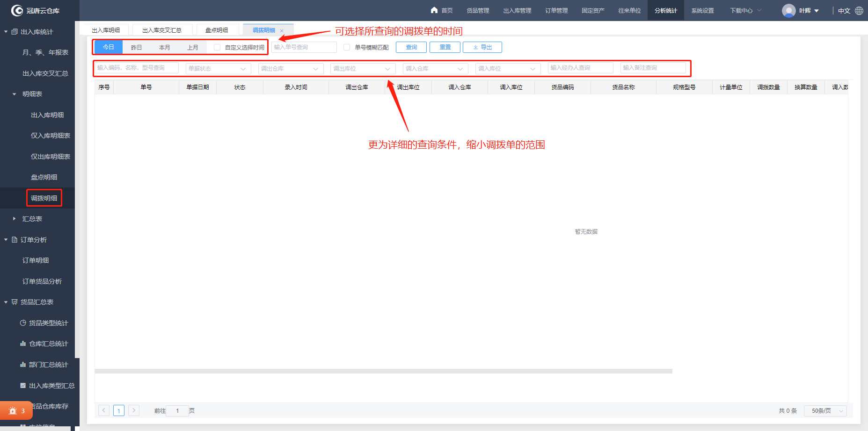The height and width of the screenshot is (431, 868).
Task: Select 上月 time filter
Action: pyautogui.click(x=192, y=47)
